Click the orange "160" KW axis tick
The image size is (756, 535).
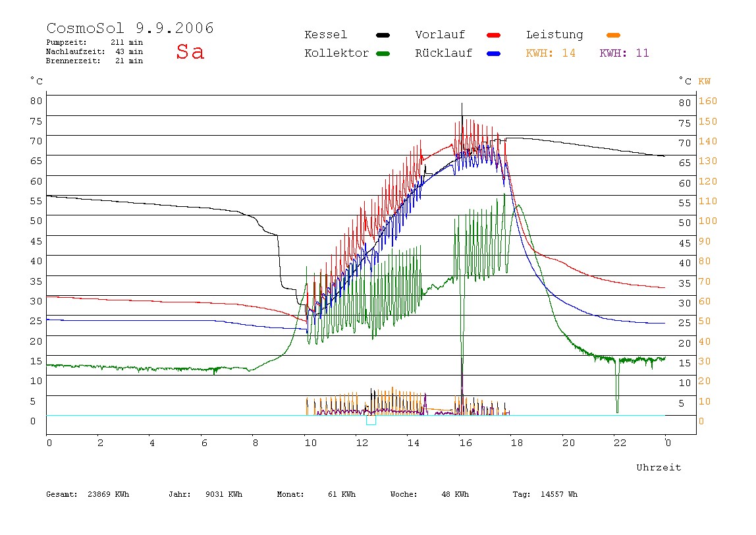(708, 101)
